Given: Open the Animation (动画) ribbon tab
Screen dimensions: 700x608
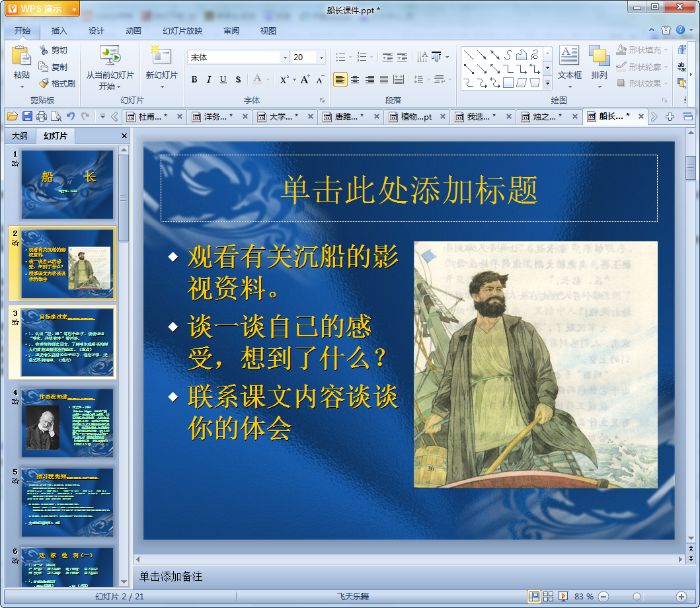Looking at the screenshot, I should pos(133,31).
